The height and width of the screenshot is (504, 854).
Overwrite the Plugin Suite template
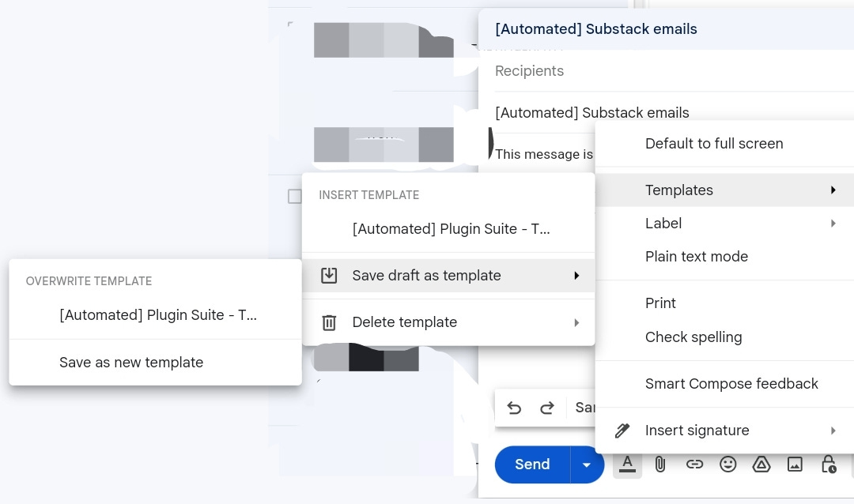click(155, 315)
